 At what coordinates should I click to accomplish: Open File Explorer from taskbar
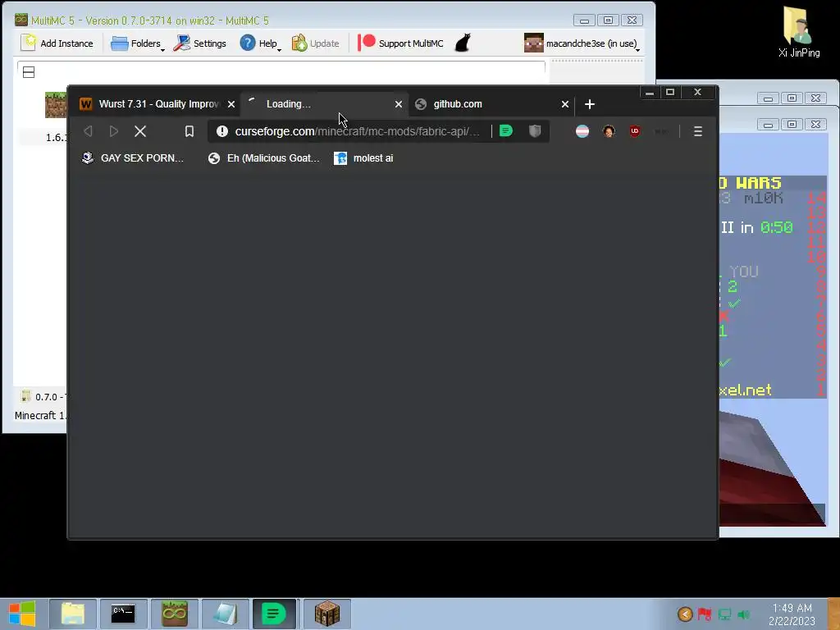[73, 614]
